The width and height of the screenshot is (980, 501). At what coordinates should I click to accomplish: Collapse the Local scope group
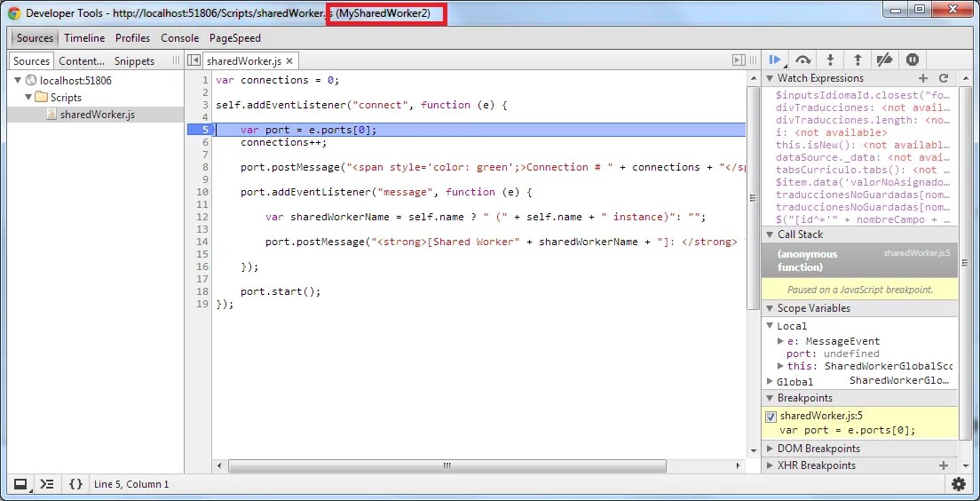coord(770,326)
